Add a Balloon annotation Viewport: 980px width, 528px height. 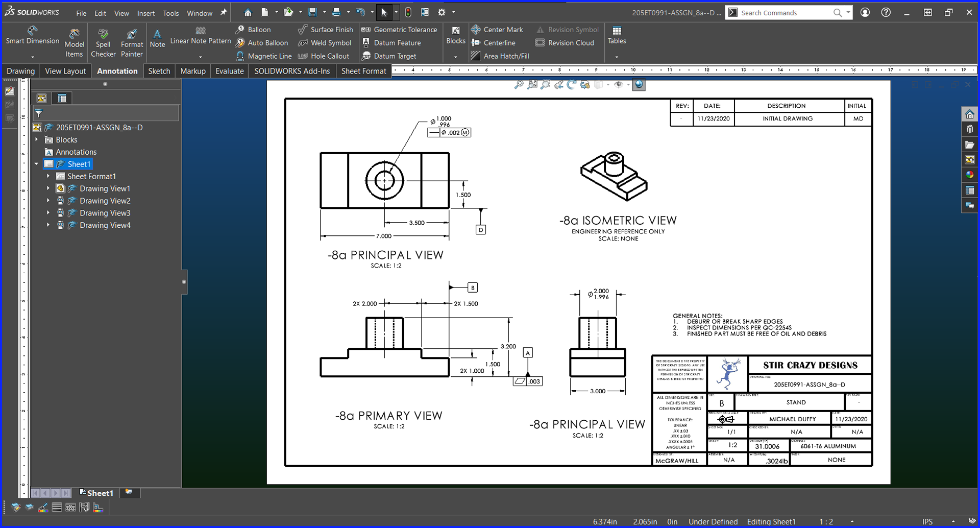tap(253, 30)
